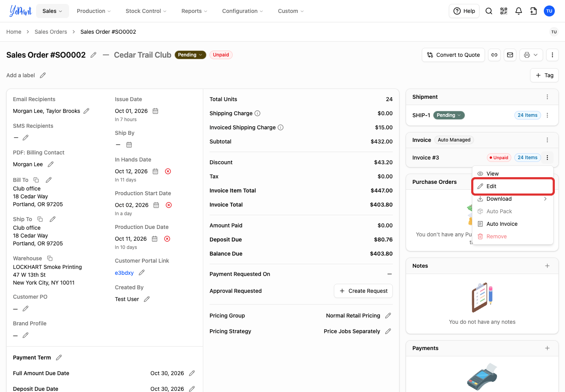Open Issue Date calendar picker
The image size is (565, 392).
pos(155,111)
